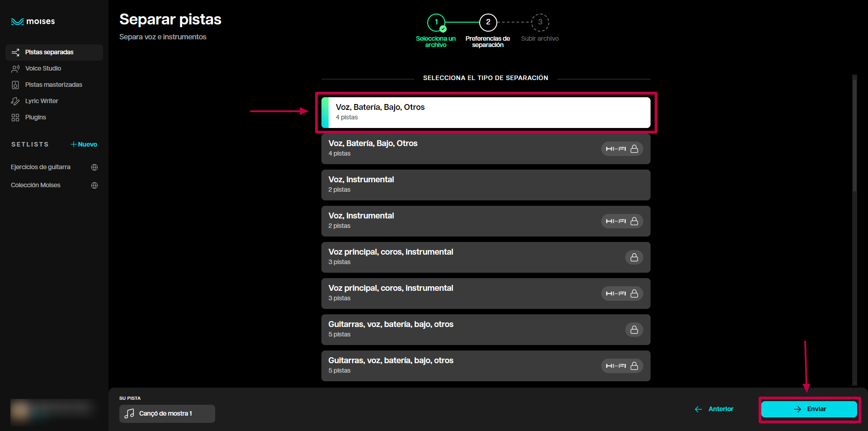This screenshot has width=868, height=431.
Task: Click globe icon next to Ejercicios de guitarra
Action: click(x=94, y=167)
